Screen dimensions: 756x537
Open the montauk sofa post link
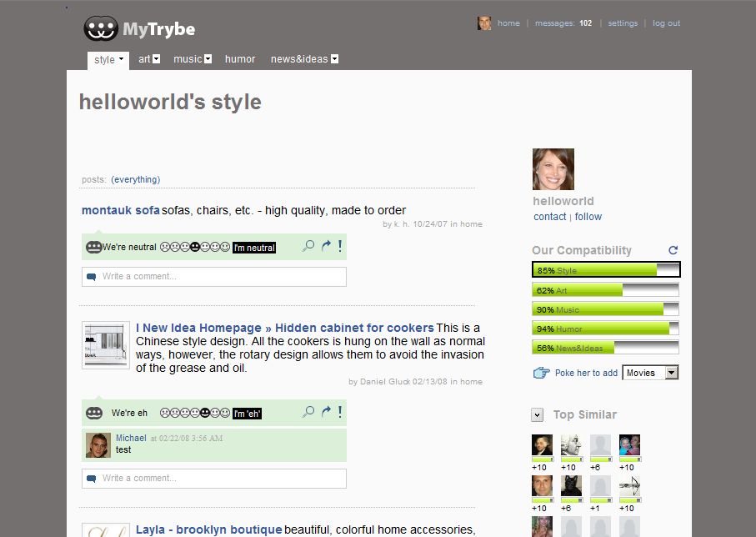pyautogui.click(x=121, y=210)
